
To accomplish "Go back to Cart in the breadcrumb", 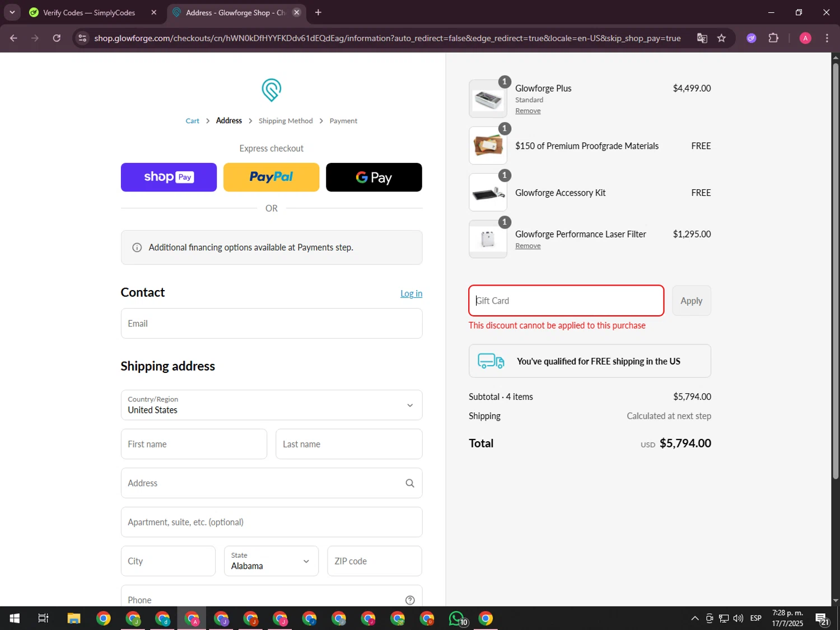I will [x=192, y=121].
